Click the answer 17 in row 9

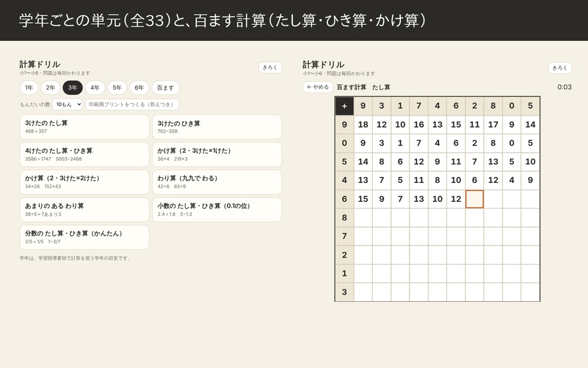493,125
